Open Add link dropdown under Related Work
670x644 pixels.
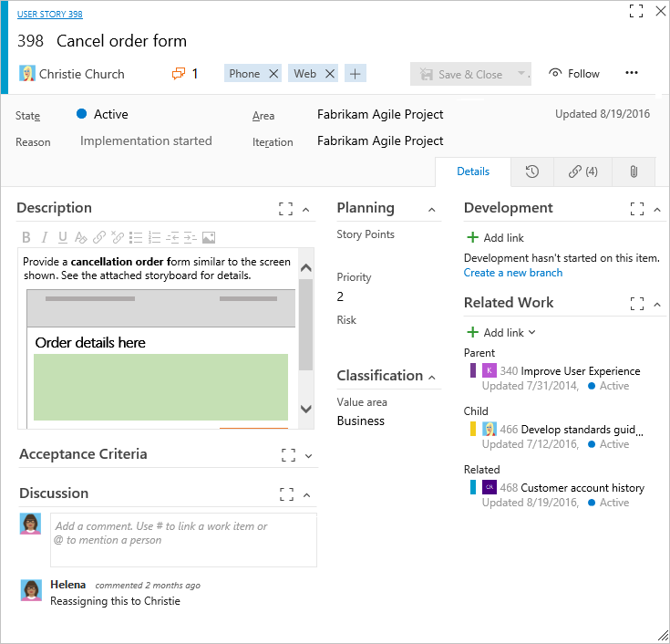pos(501,333)
